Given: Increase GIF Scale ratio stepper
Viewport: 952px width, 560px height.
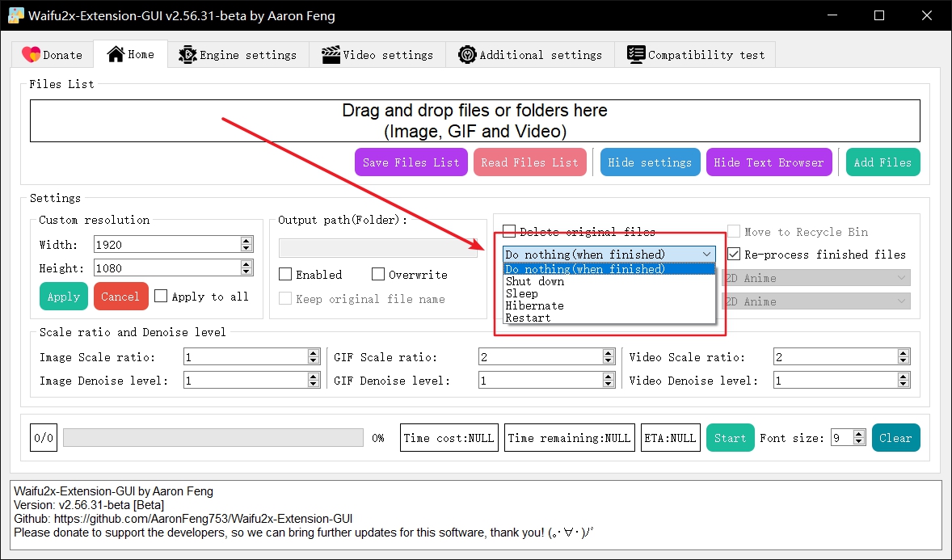Looking at the screenshot, I should [x=609, y=353].
